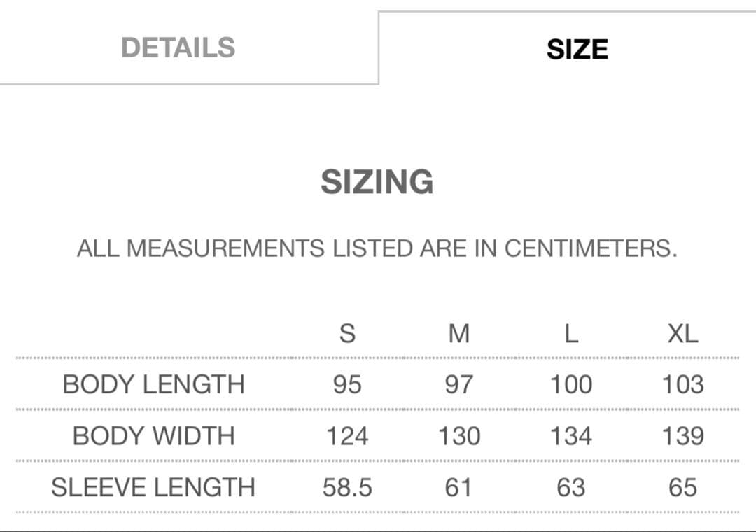Click body length value 100 for L
This screenshot has width=756, height=532.
571,384
